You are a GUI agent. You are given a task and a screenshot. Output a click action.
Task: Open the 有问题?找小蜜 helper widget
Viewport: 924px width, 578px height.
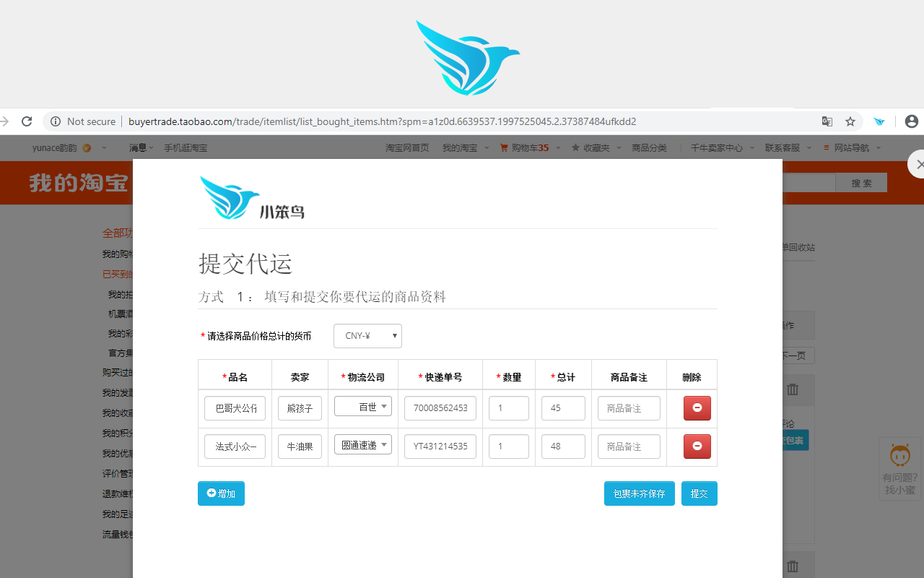899,469
